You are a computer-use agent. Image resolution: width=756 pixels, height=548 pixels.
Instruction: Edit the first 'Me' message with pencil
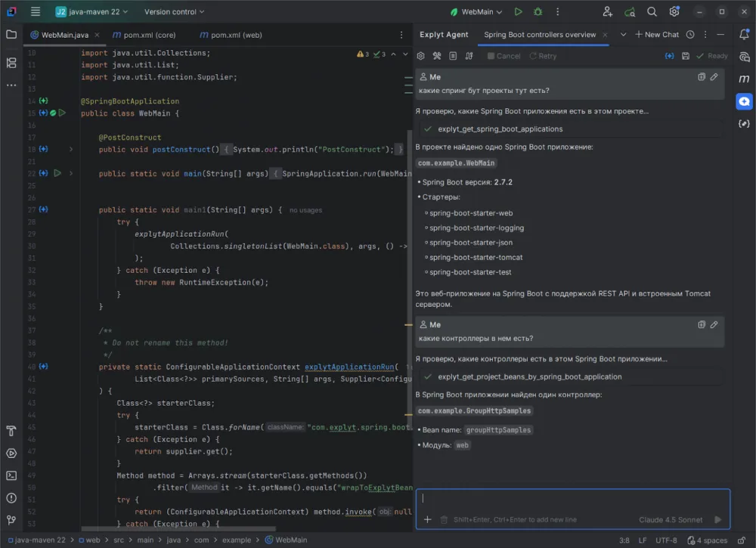pyautogui.click(x=714, y=77)
